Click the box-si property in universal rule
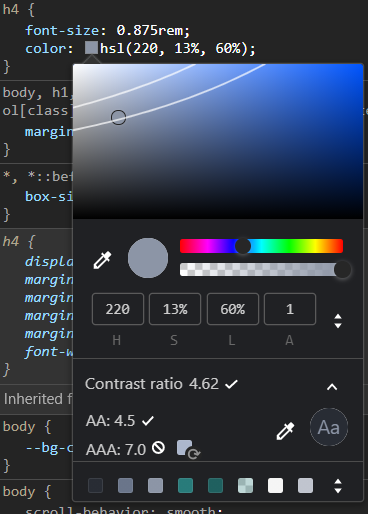 [49, 196]
